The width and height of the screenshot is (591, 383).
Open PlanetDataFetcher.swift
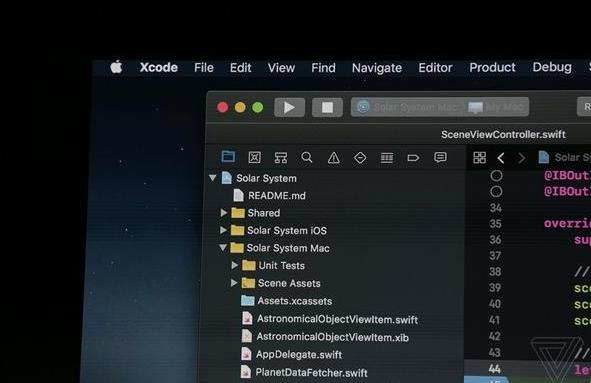pos(304,372)
